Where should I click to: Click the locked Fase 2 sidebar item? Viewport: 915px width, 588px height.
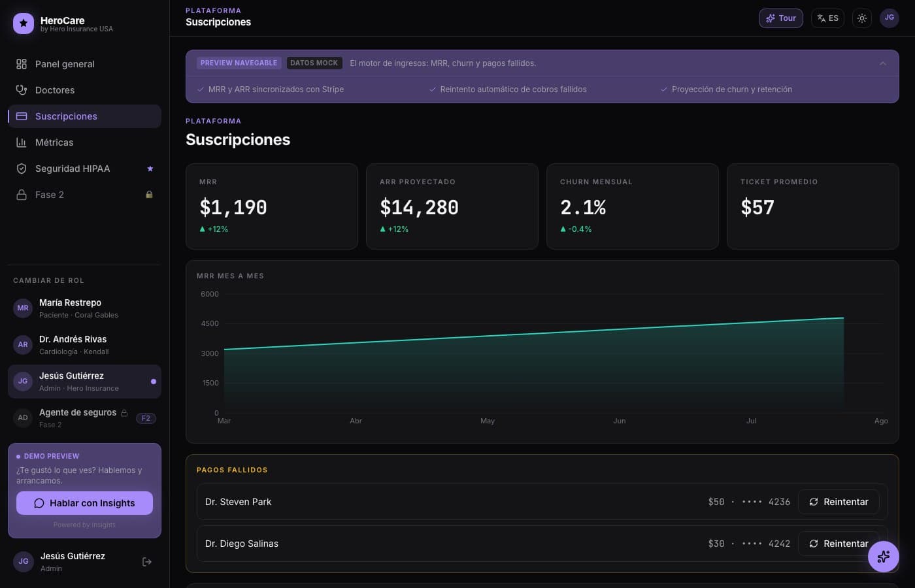coord(84,195)
